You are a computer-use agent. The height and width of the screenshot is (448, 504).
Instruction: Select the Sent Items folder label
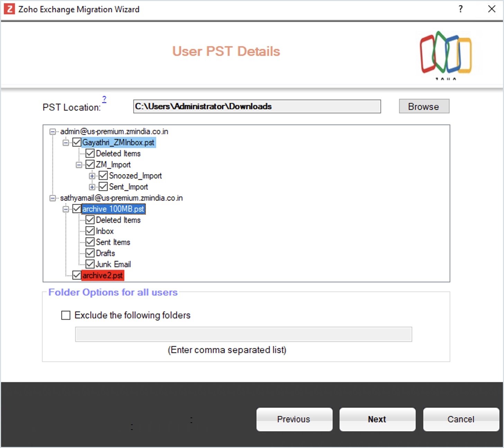point(113,242)
